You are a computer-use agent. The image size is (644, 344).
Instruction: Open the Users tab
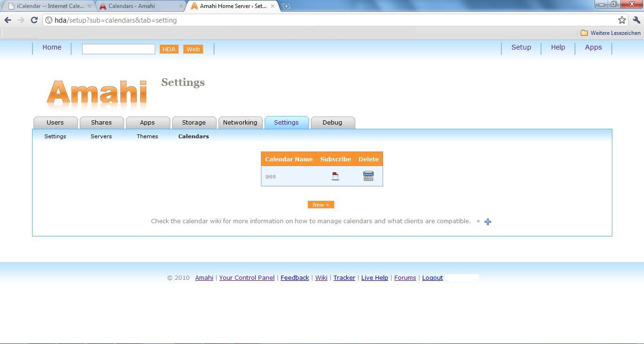point(55,123)
